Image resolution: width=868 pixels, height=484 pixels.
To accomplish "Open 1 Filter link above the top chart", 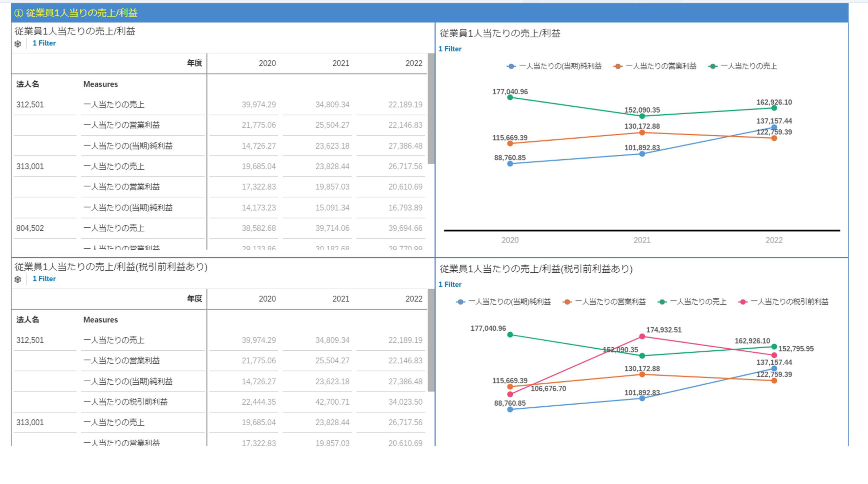I will pyautogui.click(x=450, y=49).
